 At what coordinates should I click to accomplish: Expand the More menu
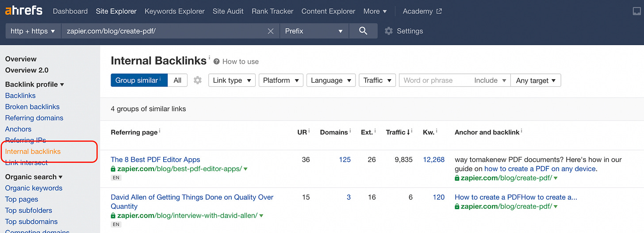point(375,11)
